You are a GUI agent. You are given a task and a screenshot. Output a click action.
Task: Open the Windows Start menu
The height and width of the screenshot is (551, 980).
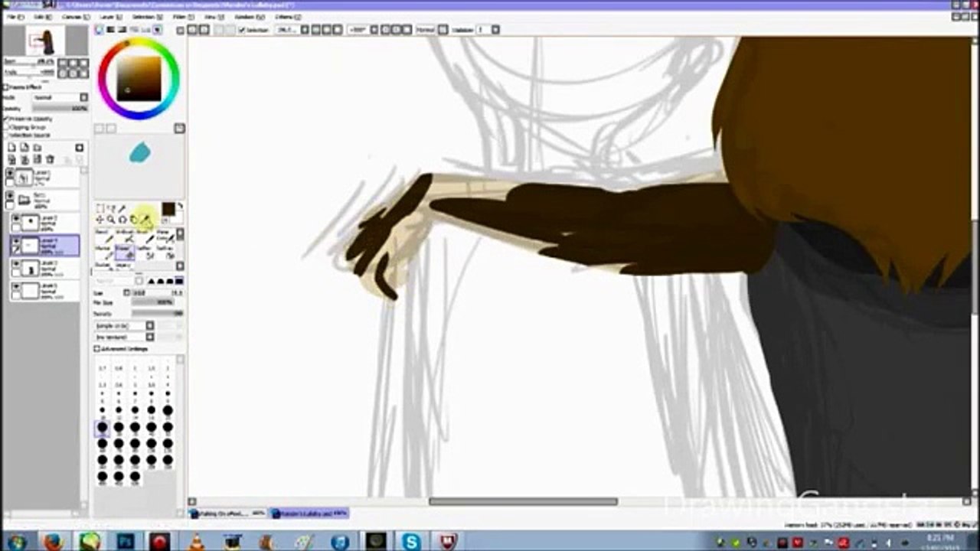(16, 542)
